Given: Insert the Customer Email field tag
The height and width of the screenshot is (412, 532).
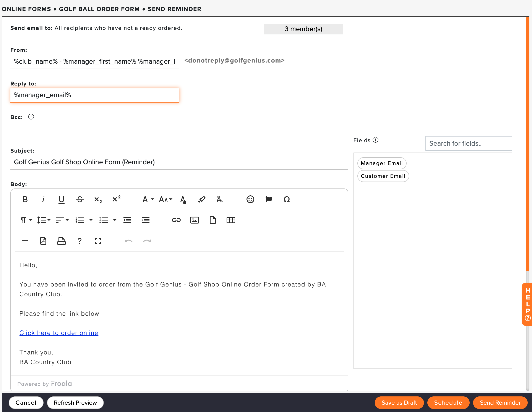Looking at the screenshot, I should coord(383,176).
